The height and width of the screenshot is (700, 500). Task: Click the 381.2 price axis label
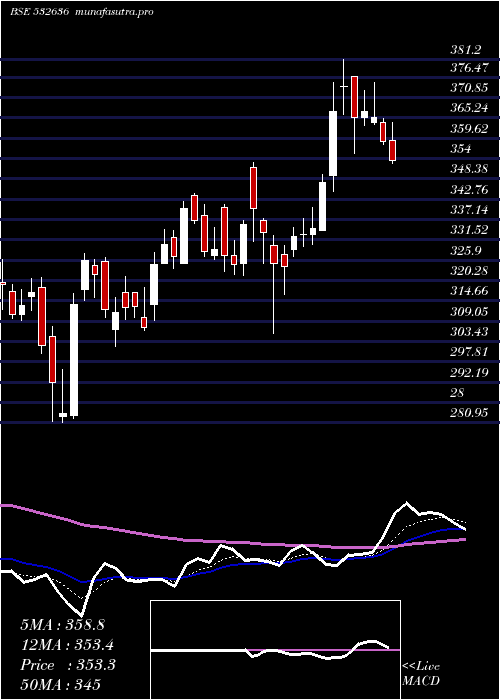465,50
